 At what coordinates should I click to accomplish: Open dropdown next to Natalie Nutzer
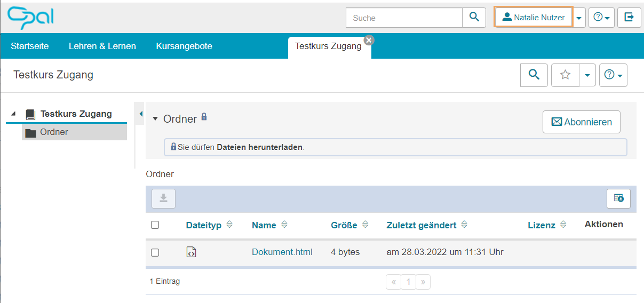click(x=579, y=18)
